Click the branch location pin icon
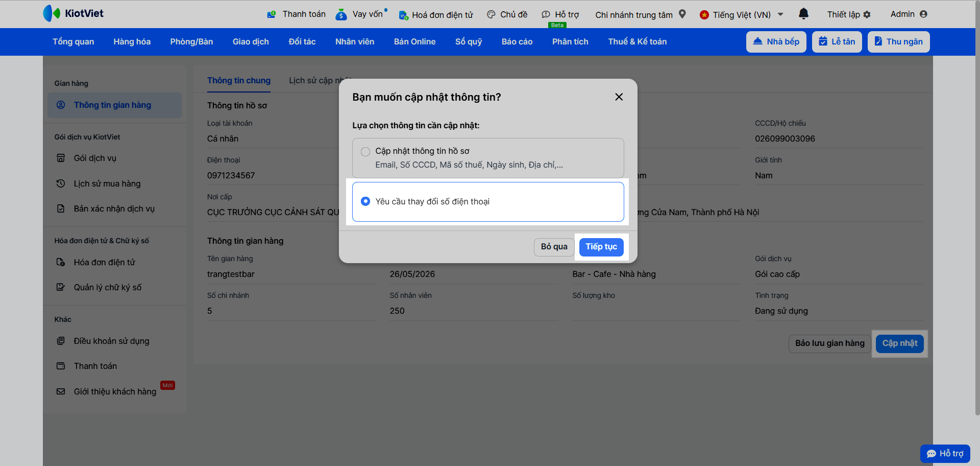This screenshot has width=980, height=466. (x=682, y=14)
